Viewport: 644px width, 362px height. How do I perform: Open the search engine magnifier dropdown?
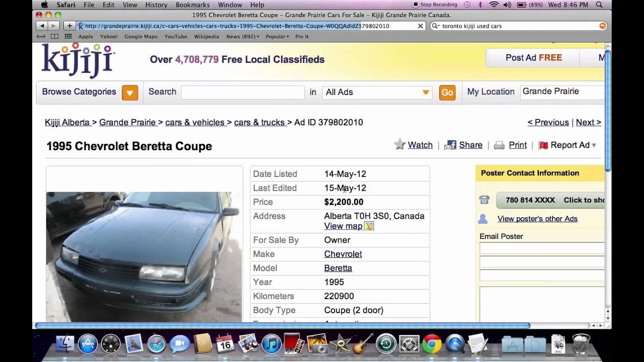436,26
